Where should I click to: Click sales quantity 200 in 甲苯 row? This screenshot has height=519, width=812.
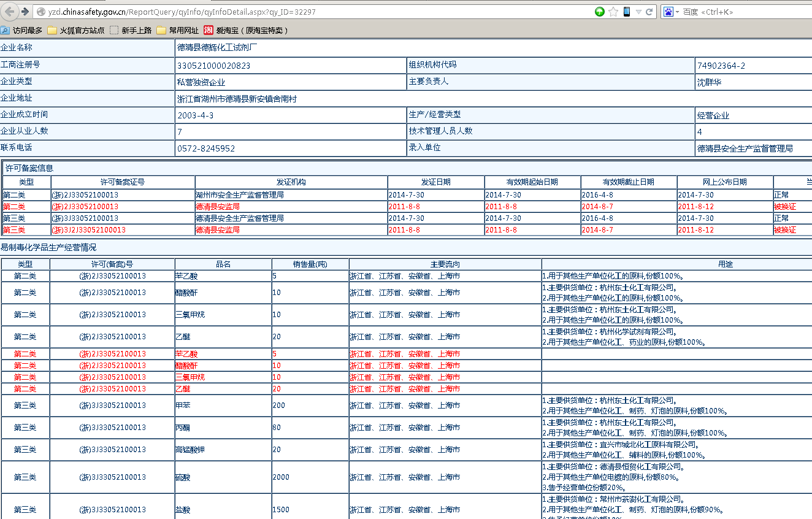tap(279, 406)
